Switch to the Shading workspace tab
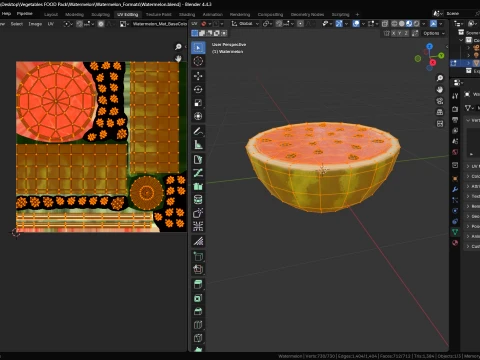This screenshot has width=480, height=360. coord(187,14)
